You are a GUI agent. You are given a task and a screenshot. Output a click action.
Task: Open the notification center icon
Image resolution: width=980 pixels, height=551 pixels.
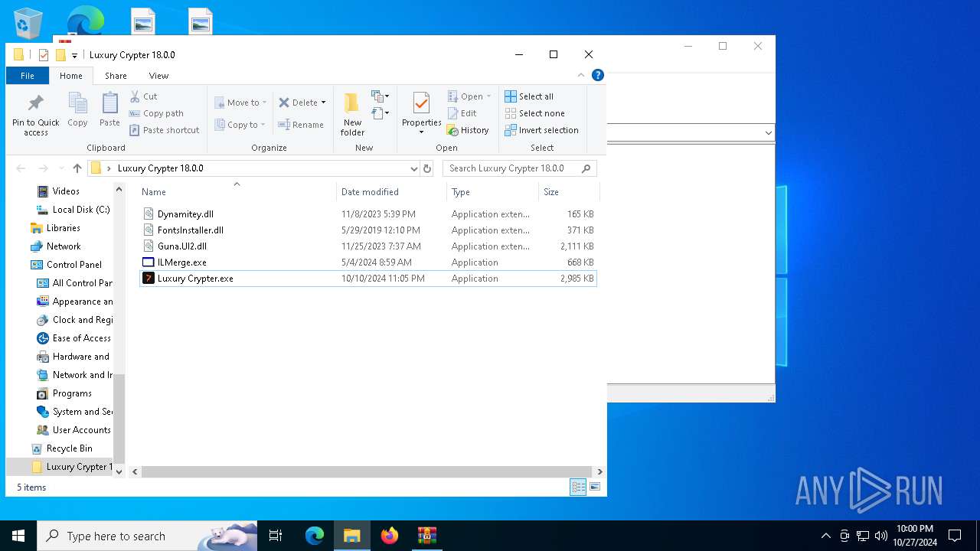[955, 536]
